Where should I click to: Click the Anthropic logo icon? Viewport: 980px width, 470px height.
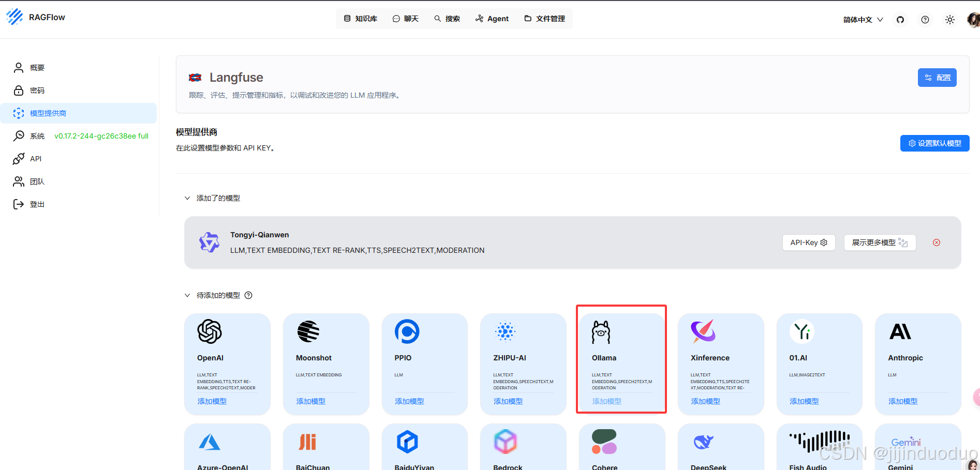point(900,331)
